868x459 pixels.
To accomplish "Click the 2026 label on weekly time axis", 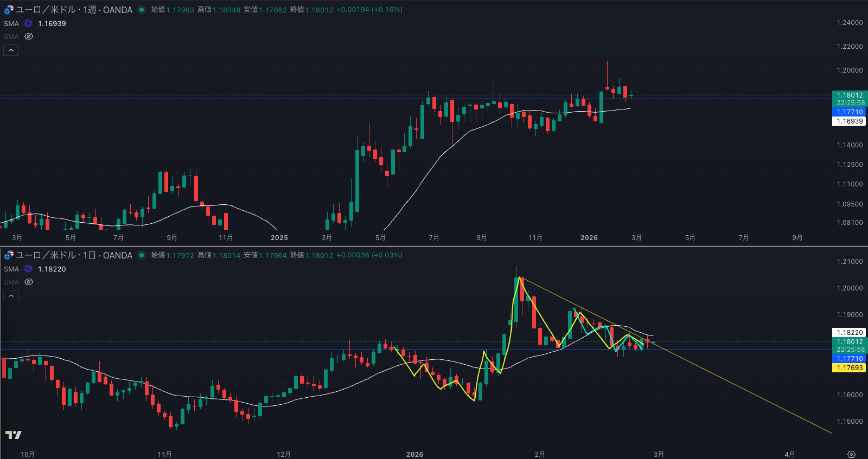I will point(589,238).
